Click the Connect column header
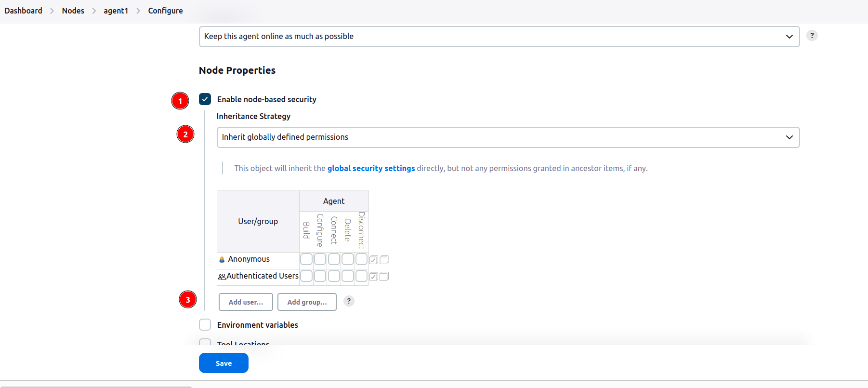The image size is (868, 388). [x=334, y=230]
